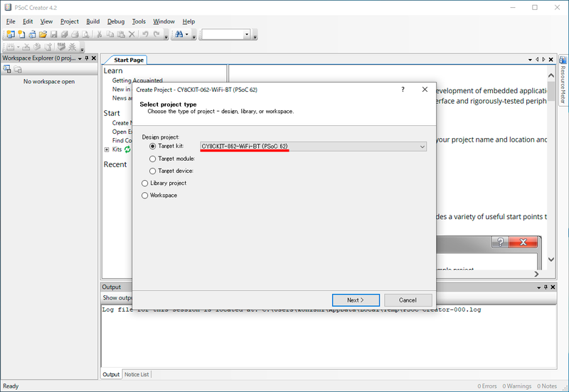This screenshot has height=392, width=569.
Task: Click the Delete X toolbar icon
Action: coord(132,34)
